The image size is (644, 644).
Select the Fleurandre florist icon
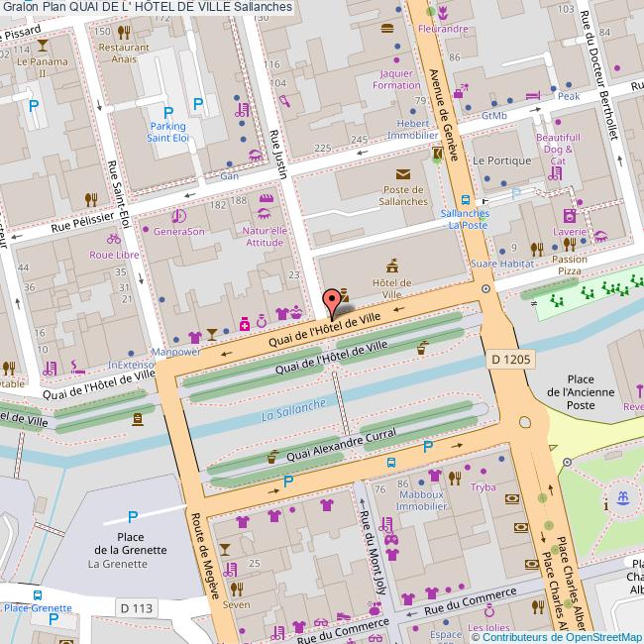(443, 13)
